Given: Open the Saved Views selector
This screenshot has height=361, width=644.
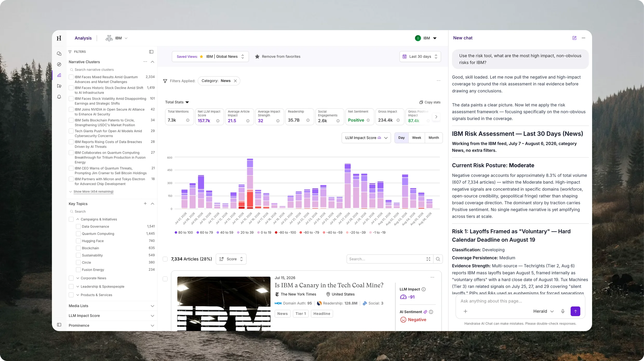Looking at the screenshot, I should 210,57.
